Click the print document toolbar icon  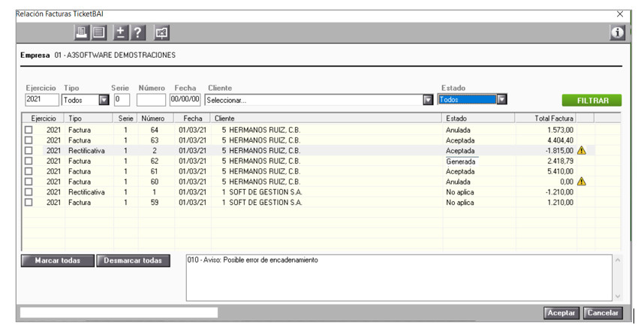click(81, 32)
